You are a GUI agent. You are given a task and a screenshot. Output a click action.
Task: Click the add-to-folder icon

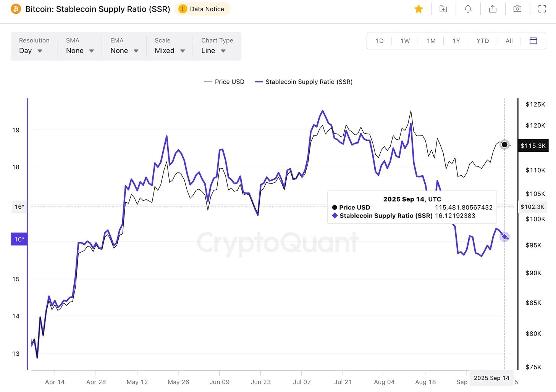coord(443,9)
